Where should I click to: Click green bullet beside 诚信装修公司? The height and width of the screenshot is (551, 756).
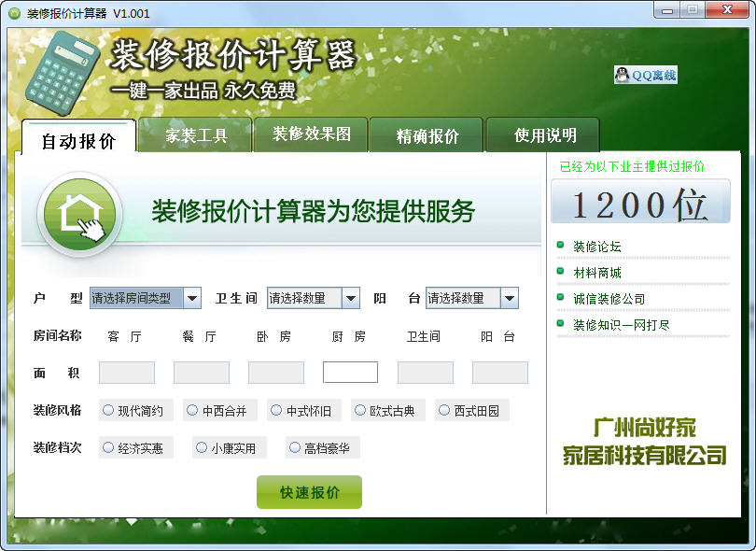tap(560, 298)
